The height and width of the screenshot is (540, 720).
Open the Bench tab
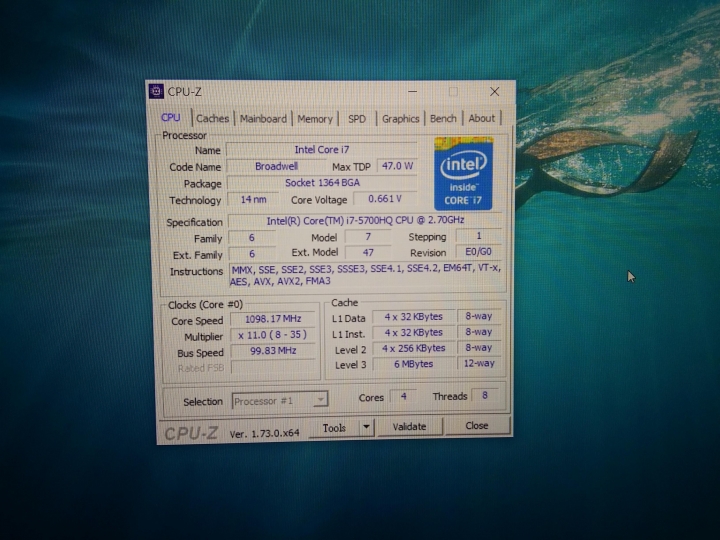443,118
